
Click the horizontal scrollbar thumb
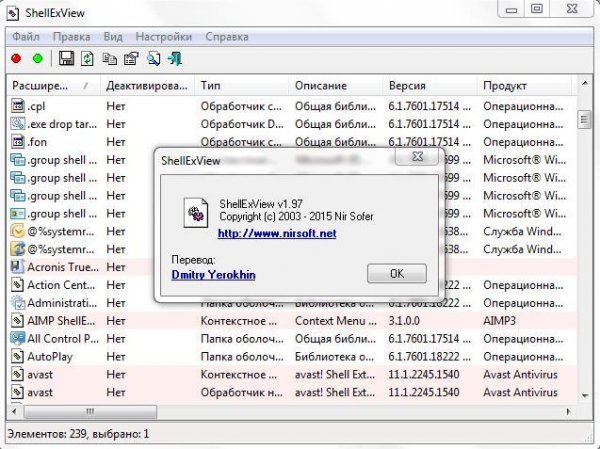click(90, 411)
